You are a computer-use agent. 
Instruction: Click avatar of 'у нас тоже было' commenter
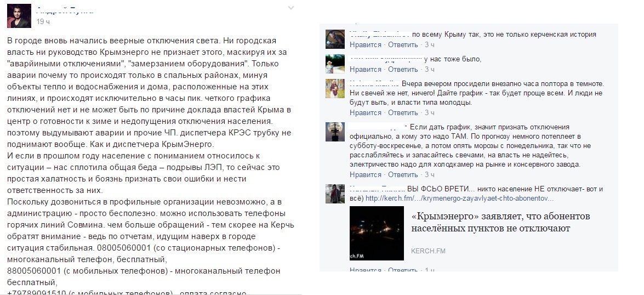click(335, 64)
